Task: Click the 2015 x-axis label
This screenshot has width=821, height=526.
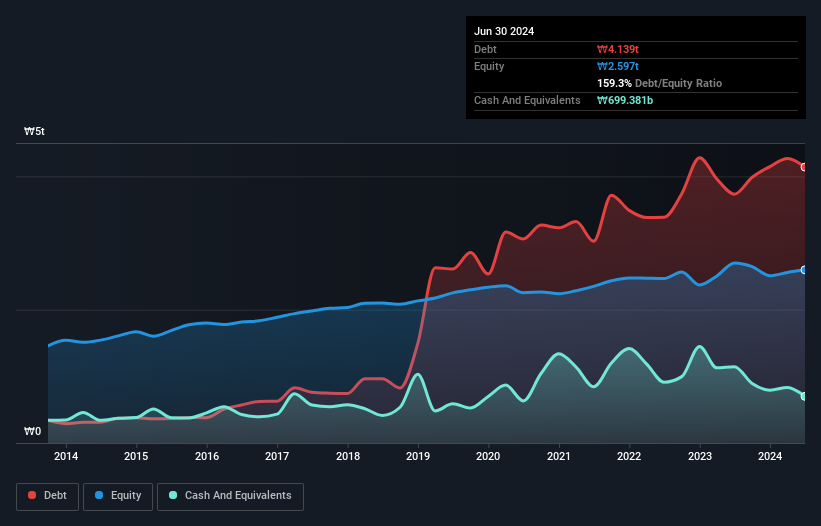Action: click(x=136, y=456)
